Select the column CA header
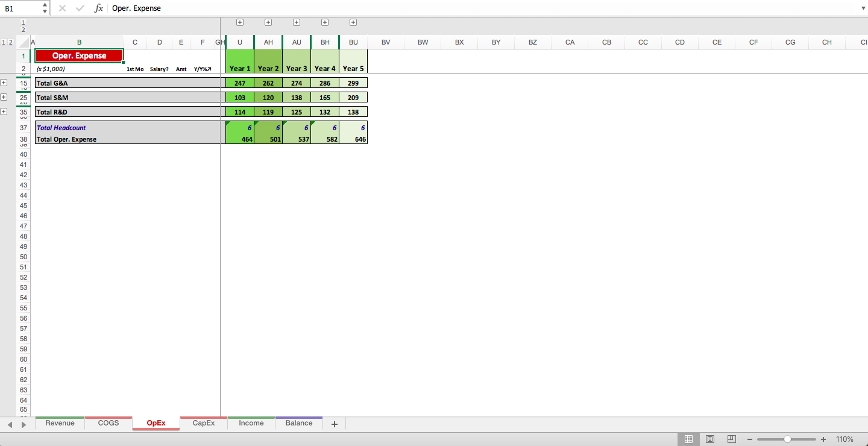868x446 pixels. click(570, 42)
